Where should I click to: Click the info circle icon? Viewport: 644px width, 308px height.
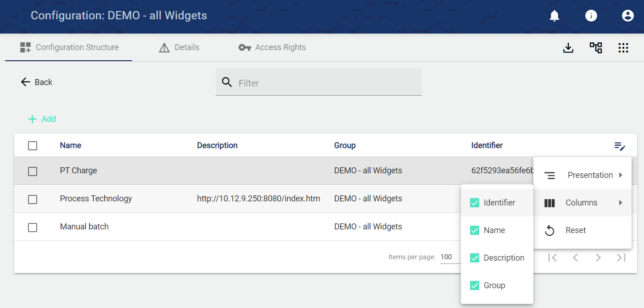591,16
